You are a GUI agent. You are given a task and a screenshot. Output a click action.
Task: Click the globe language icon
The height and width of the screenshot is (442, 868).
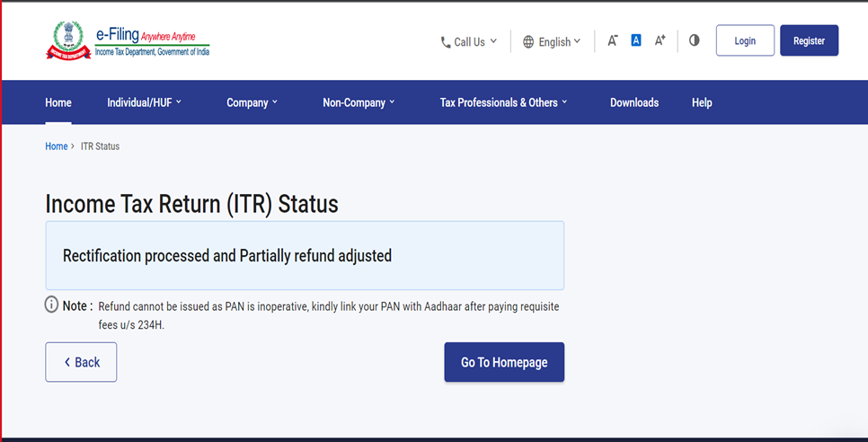click(528, 42)
